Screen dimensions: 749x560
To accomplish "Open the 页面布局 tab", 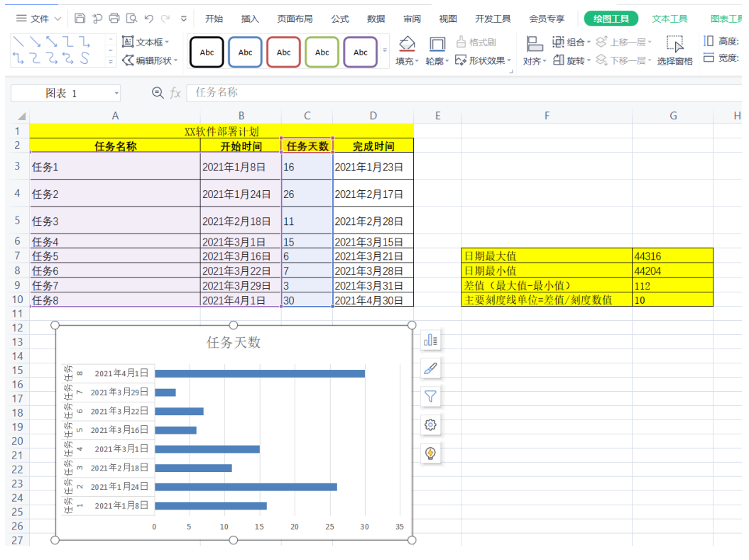I will [x=295, y=18].
